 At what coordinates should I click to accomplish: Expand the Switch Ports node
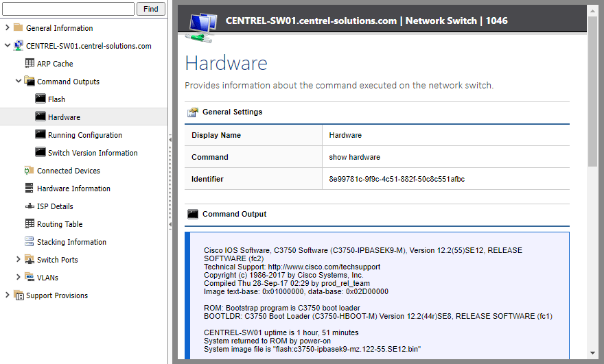19,260
